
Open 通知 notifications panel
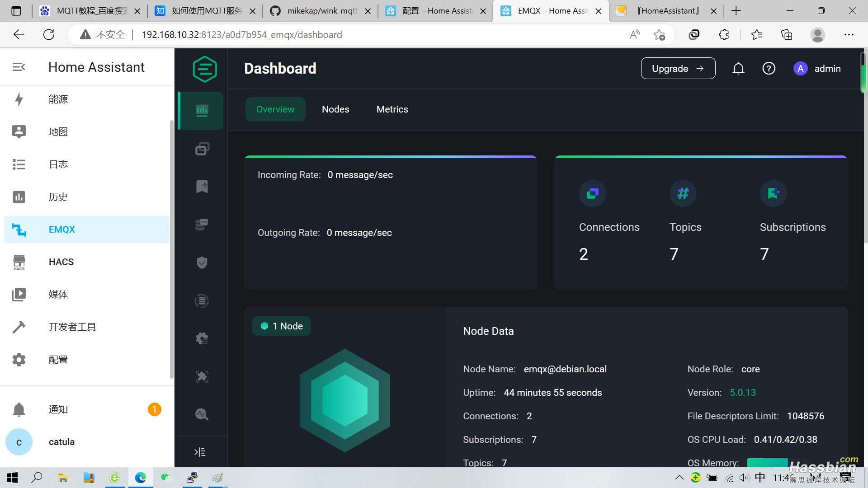click(86, 409)
